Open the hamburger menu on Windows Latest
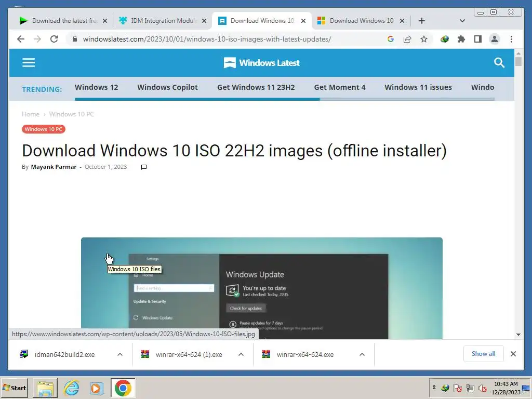The width and height of the screenshot is (532, 399). pos(29,63)
